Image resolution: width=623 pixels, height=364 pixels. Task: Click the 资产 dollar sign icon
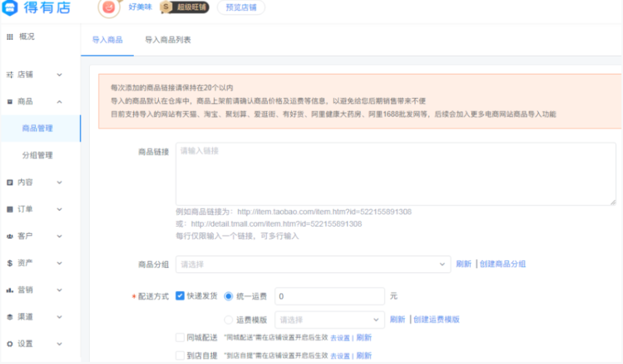(10, 263)
